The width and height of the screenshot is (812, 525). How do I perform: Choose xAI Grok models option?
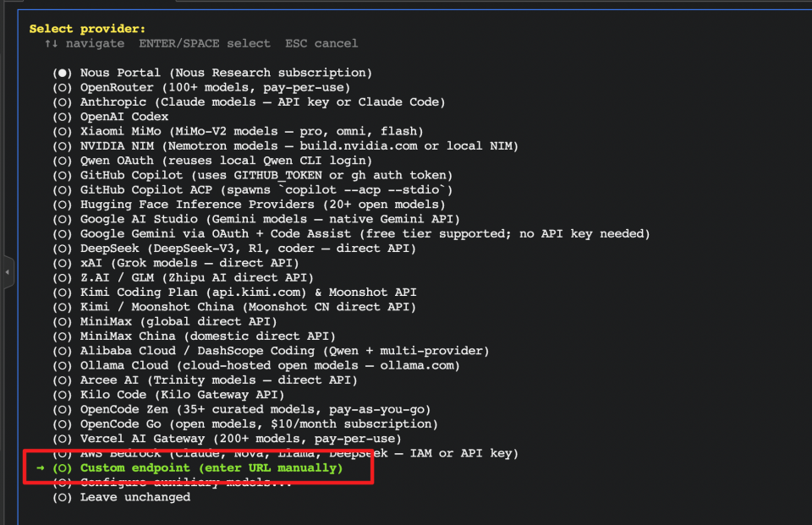[176, 263]
